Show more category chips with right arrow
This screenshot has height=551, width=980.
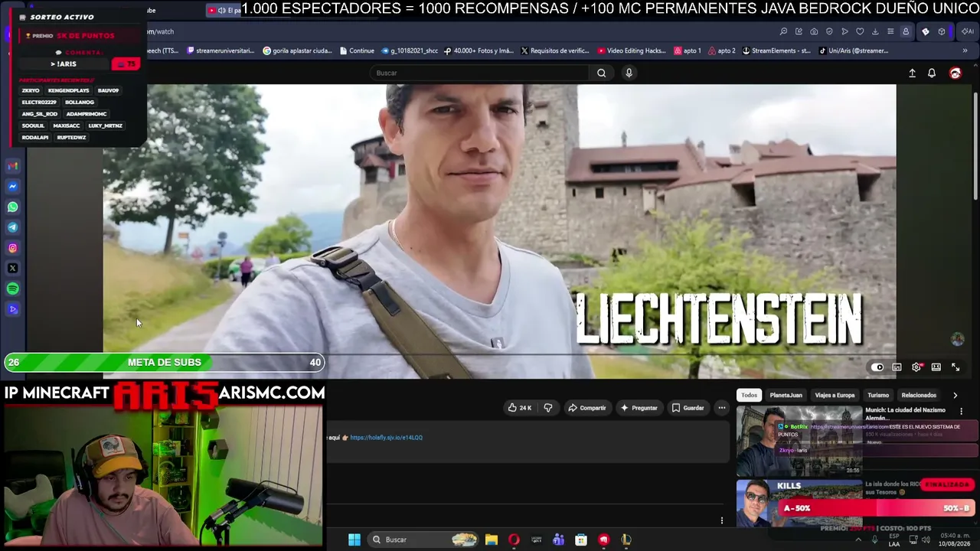[955, 396]
